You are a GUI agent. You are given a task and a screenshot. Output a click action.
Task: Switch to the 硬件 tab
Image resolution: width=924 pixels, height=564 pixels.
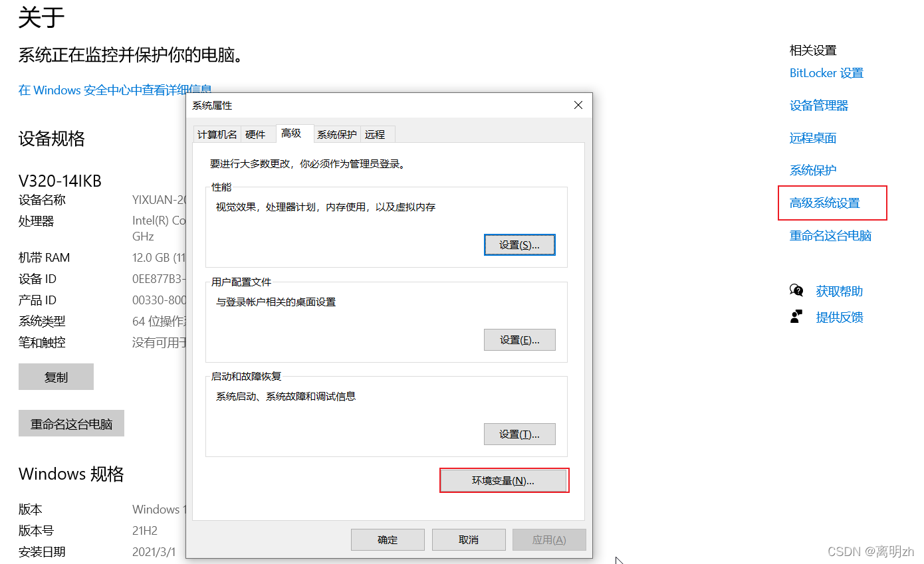tap(256, 134)
